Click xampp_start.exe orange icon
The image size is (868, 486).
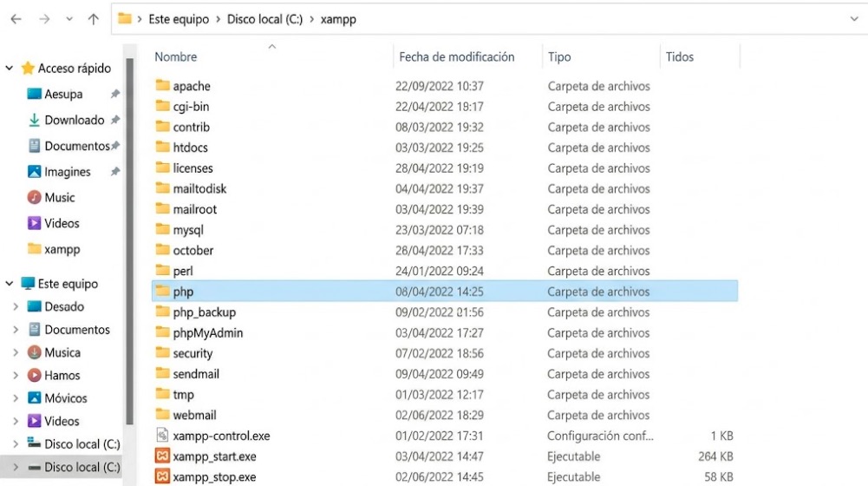[162, 456]
